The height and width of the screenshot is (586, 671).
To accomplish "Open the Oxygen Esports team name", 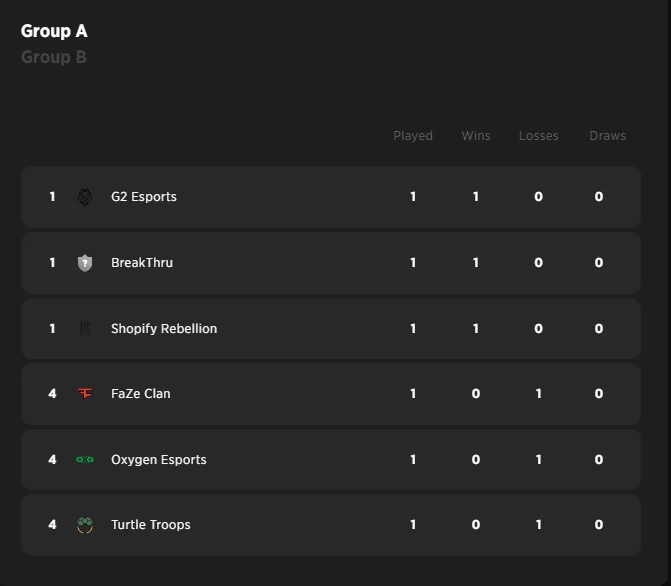I will [159, 459].
